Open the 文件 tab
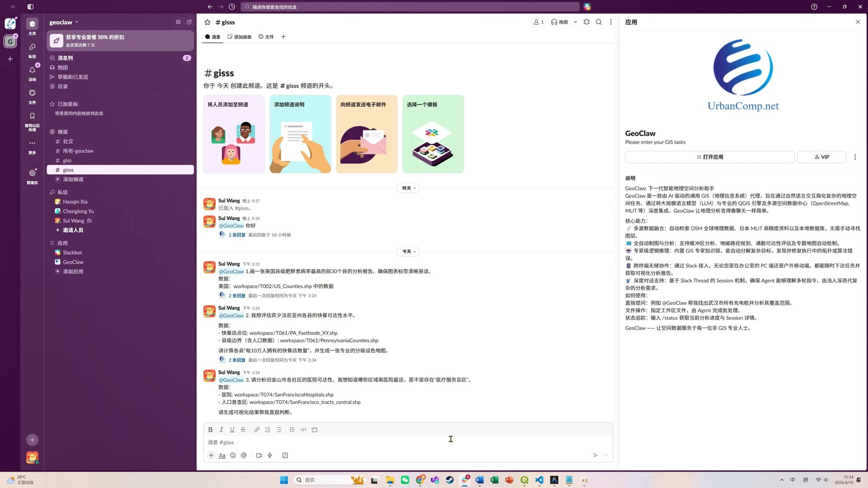The image size is (868, 488). tap(266, 37)
